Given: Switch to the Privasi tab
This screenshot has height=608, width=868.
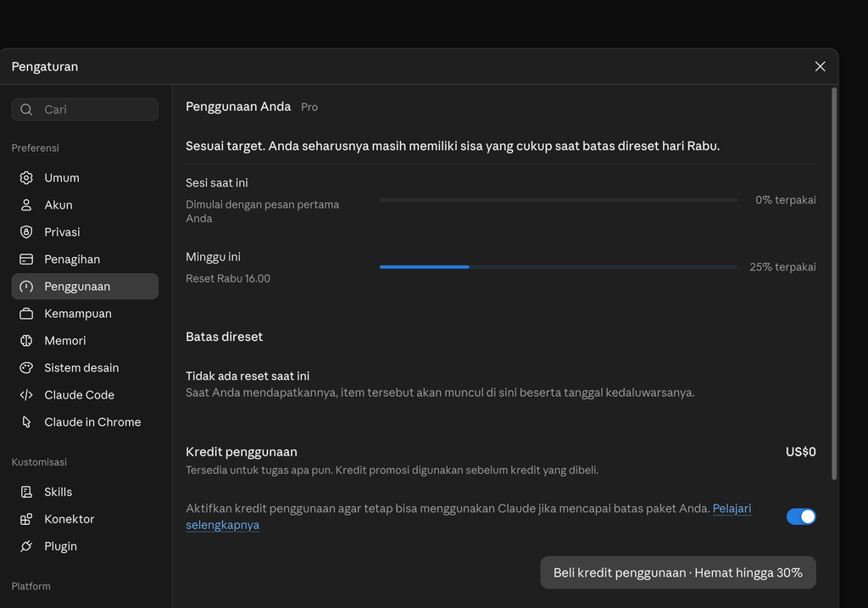Looking at the screenshot, I should tap(85, 232).
